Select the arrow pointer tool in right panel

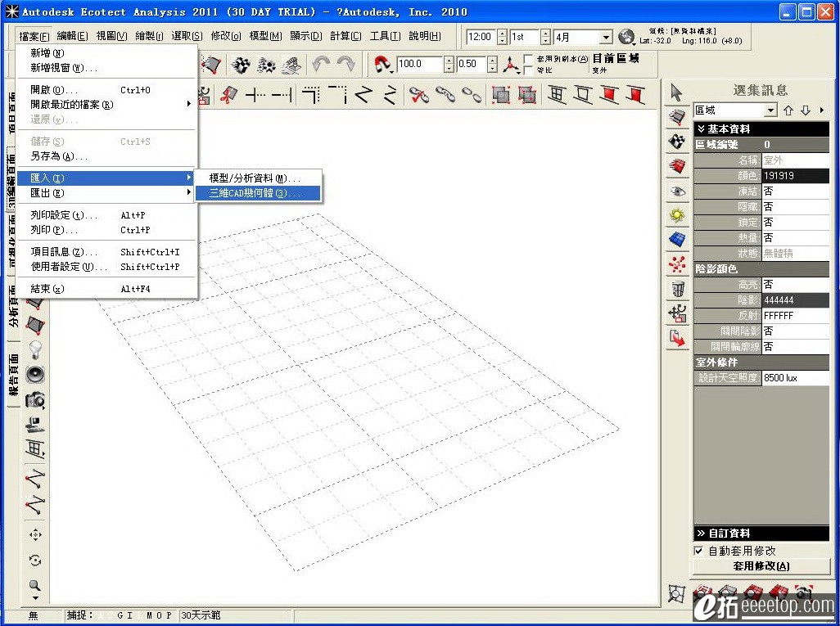pyautogui.click(x=676, y=92)
